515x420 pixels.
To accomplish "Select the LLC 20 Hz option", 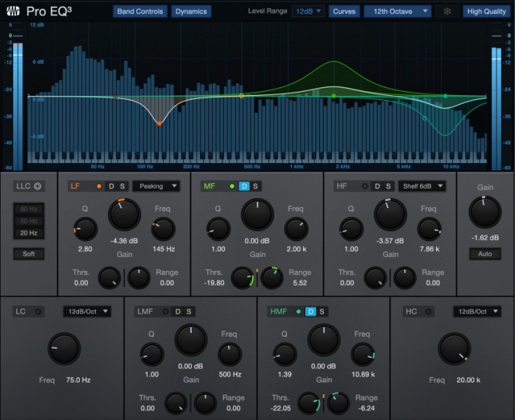I will (x=29, y=232).
